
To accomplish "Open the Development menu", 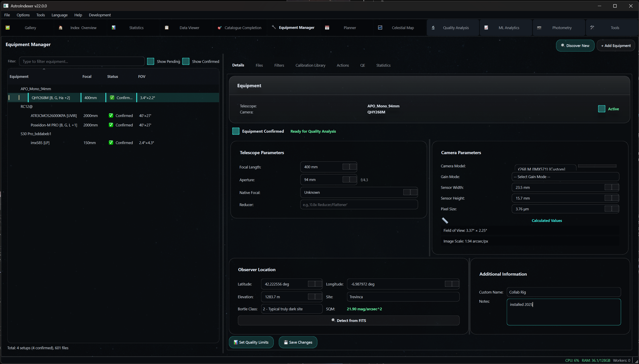I will (100, 15).
